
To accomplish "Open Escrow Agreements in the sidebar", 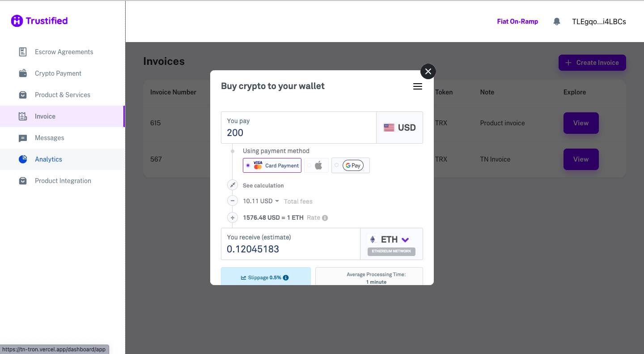I will tap(64, 52).
